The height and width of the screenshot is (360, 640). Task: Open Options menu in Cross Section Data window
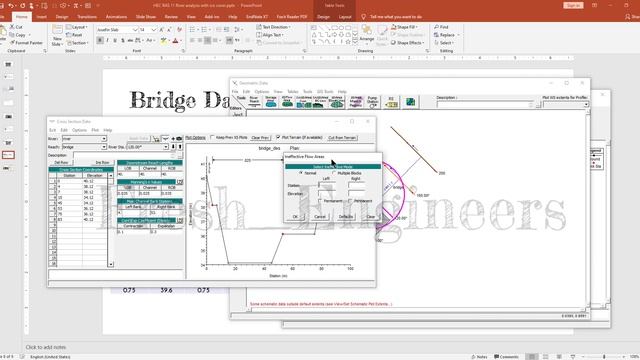tap(79, 130)
